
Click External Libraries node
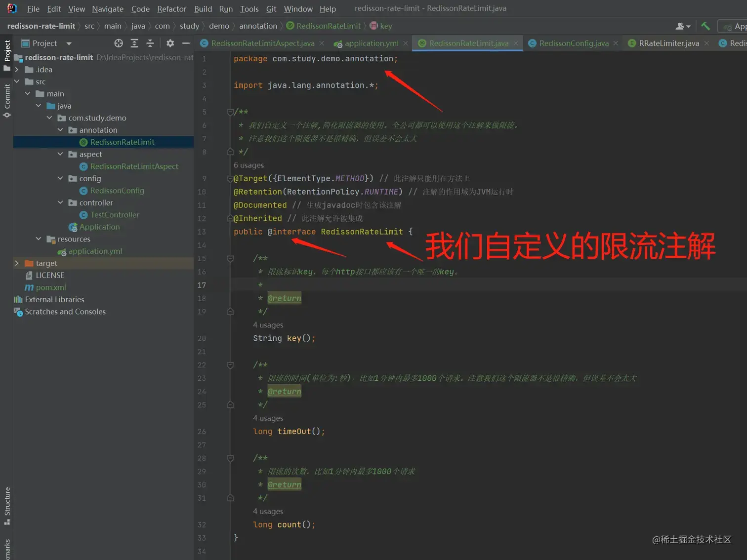coord(54,300)
